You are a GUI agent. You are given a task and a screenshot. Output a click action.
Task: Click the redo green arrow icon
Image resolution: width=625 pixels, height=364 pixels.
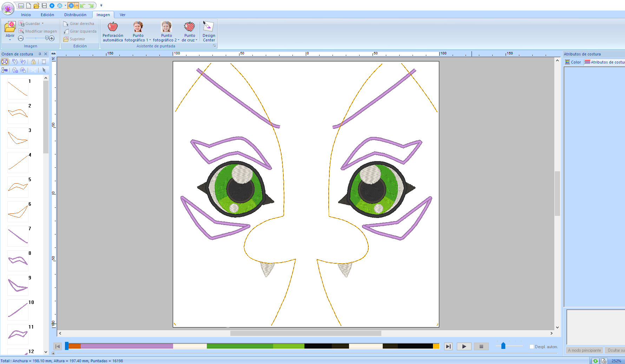[91, 6]
